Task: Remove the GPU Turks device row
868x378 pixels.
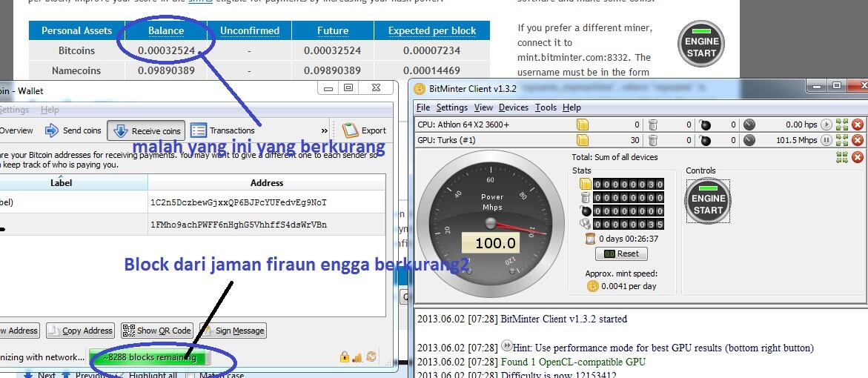Action: [x=858, y=140]
